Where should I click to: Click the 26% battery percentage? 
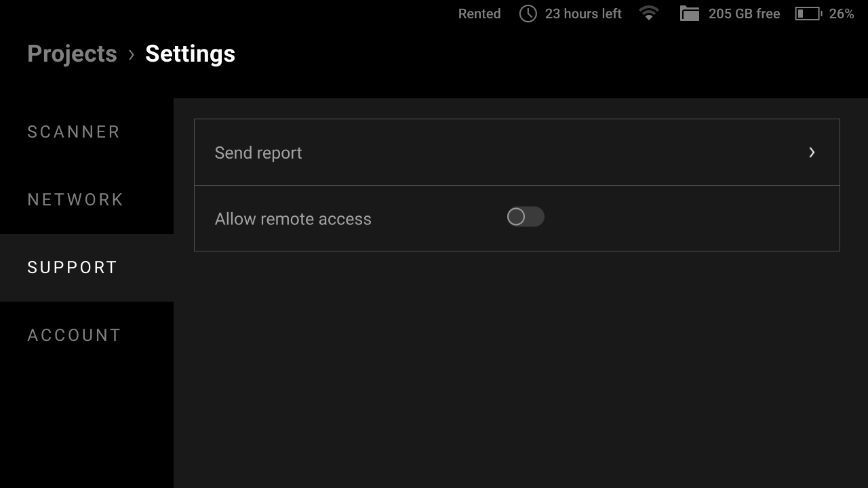(x=842, y=14)
